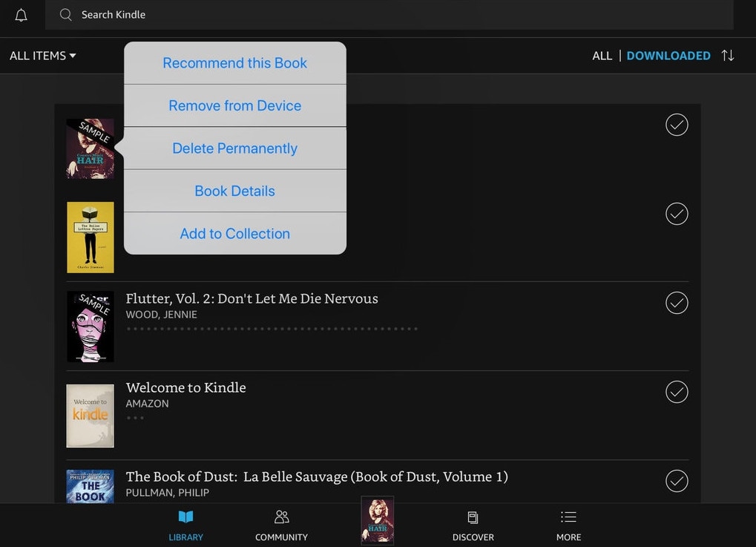Show ALL library items
The width and height of the screenshot is (756, 547).
click(602, 56)
